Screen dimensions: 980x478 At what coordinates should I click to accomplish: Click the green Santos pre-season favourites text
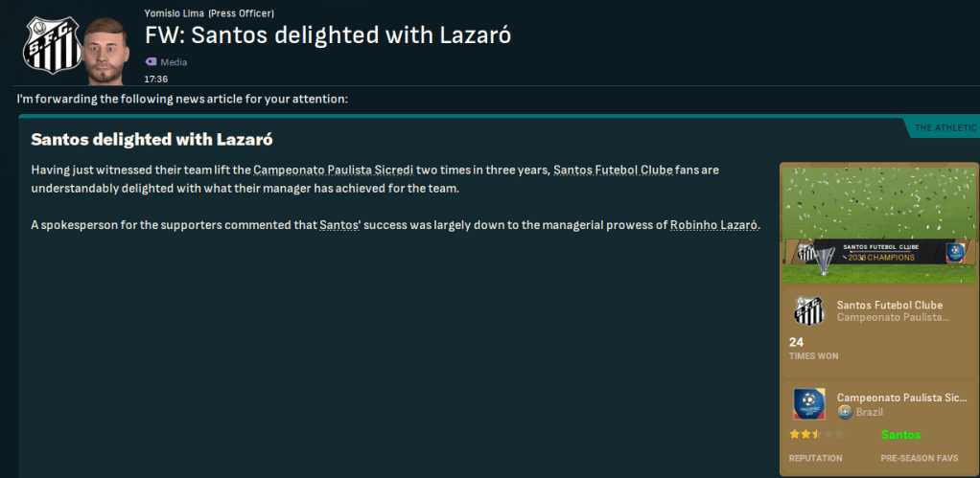900,435
